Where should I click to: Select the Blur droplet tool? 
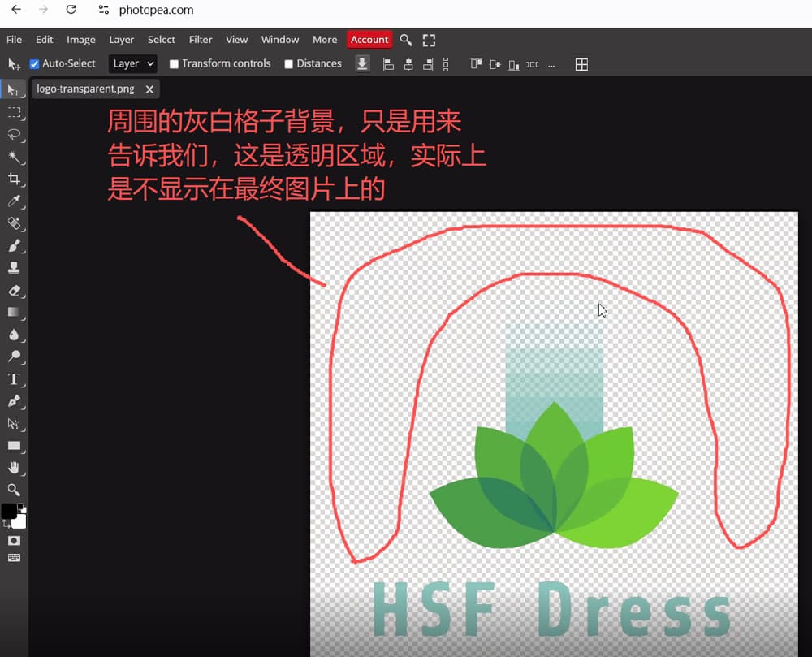pos(14,335)
